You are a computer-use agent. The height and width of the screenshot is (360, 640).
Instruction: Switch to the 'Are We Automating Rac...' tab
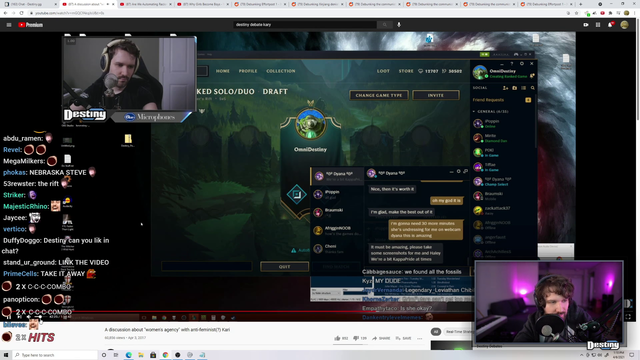pos(146,4)
